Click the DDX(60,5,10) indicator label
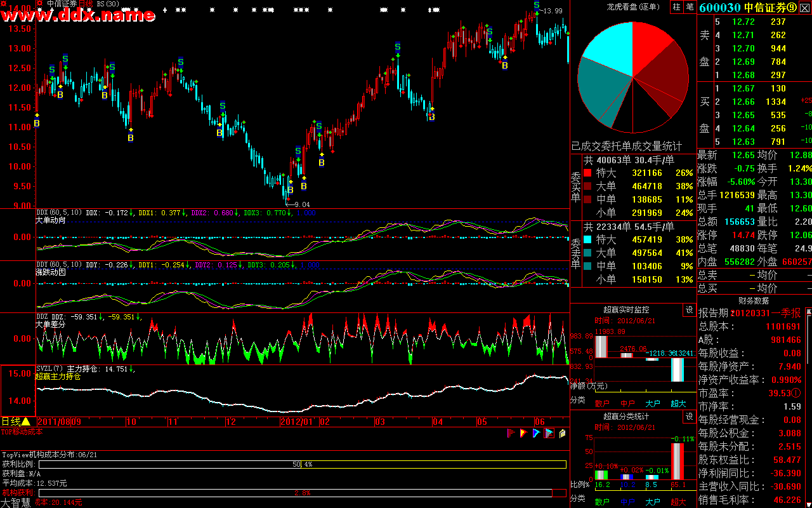812x508 pixels. point(60,213)
